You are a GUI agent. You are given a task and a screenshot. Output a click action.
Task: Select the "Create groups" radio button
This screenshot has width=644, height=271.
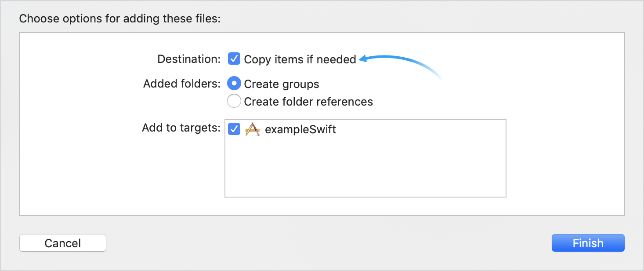coord(234,84)
